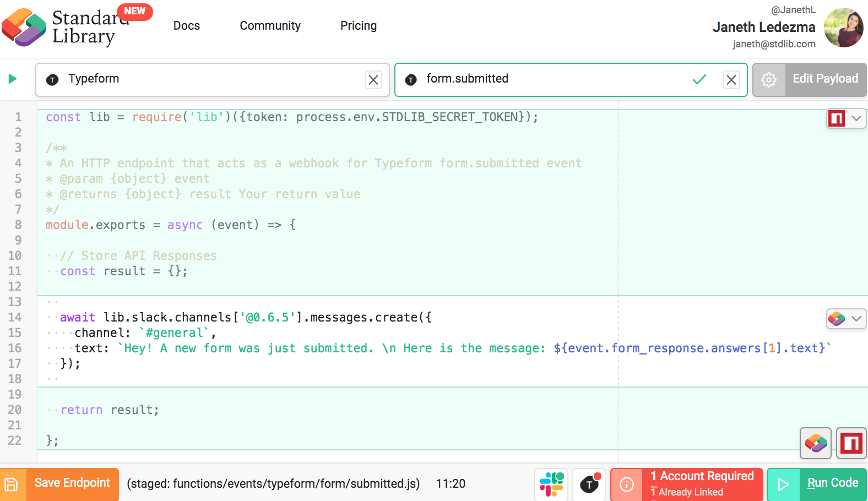Click the Typeform account icon with red dot
Image resolution: width=868 pixels, height=501 pixels.
click(589, 484)
